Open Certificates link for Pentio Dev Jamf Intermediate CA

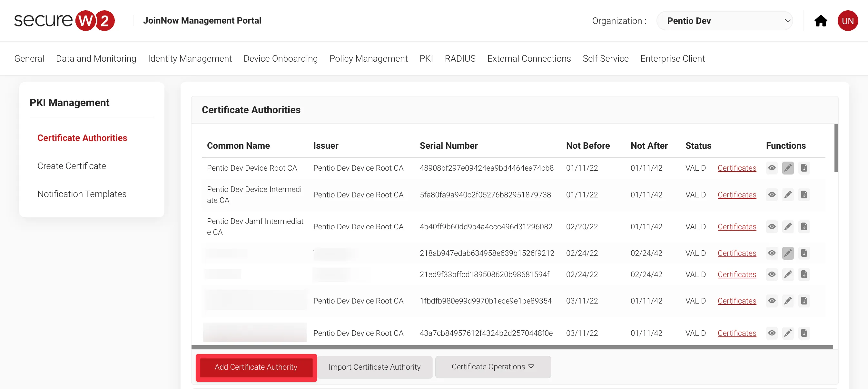coord(736,226)
